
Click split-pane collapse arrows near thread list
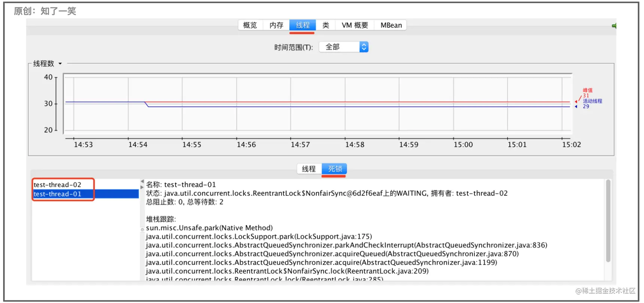coord(142,184)
